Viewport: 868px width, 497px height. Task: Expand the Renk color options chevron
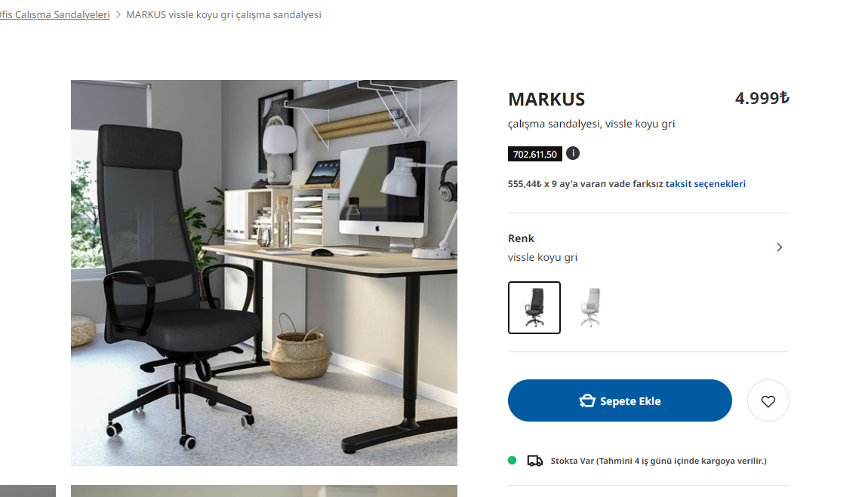click(x=780, y=247)
